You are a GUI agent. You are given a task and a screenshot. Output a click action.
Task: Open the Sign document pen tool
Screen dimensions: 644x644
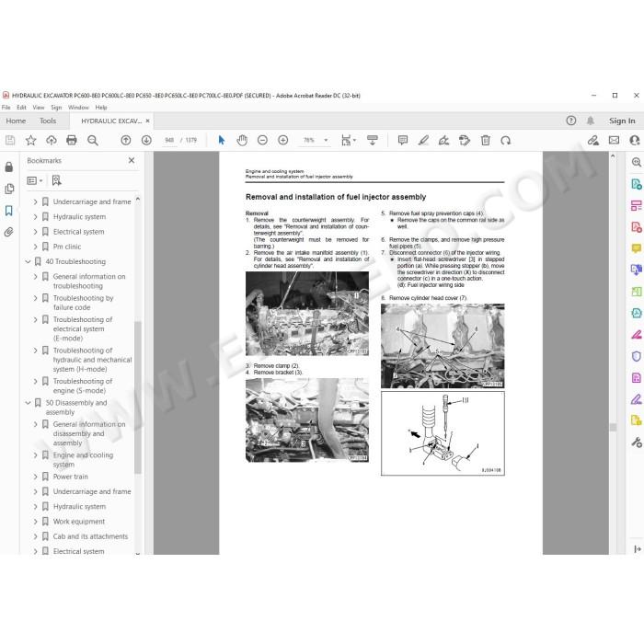444,141
